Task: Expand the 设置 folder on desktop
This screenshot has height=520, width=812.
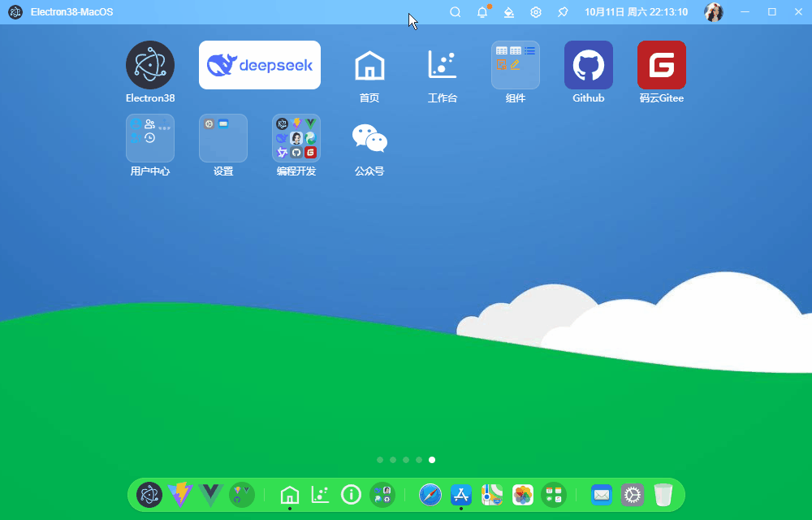Action: click(223, 138)
